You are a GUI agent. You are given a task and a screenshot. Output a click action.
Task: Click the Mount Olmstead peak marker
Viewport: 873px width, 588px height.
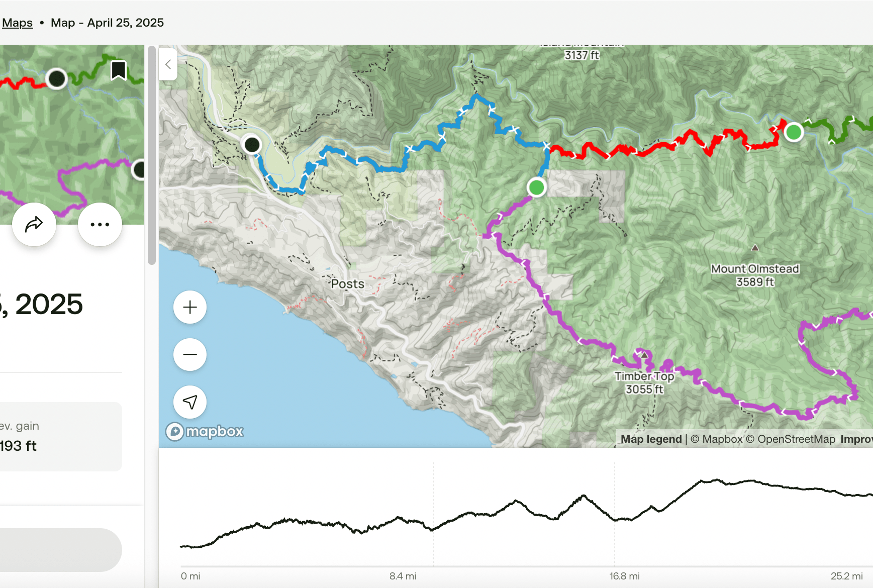point(755,248)
